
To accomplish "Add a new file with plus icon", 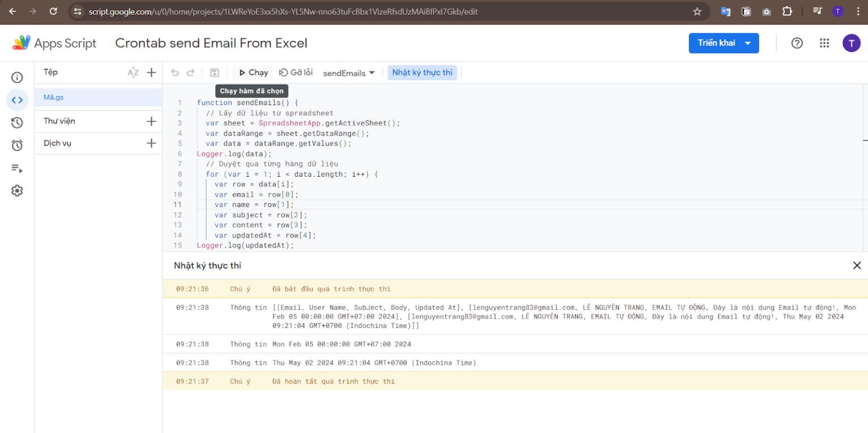I will (x=151, y=72).
